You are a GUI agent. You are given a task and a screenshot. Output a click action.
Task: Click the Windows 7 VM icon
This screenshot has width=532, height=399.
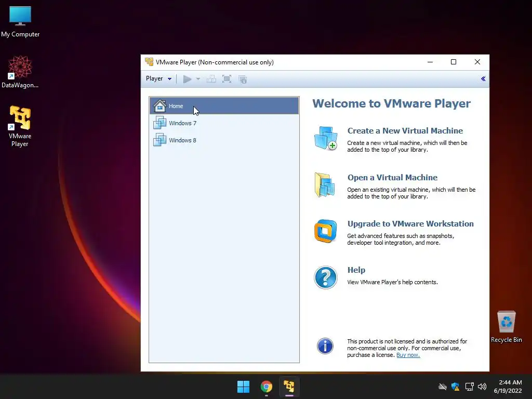point(160,123)
